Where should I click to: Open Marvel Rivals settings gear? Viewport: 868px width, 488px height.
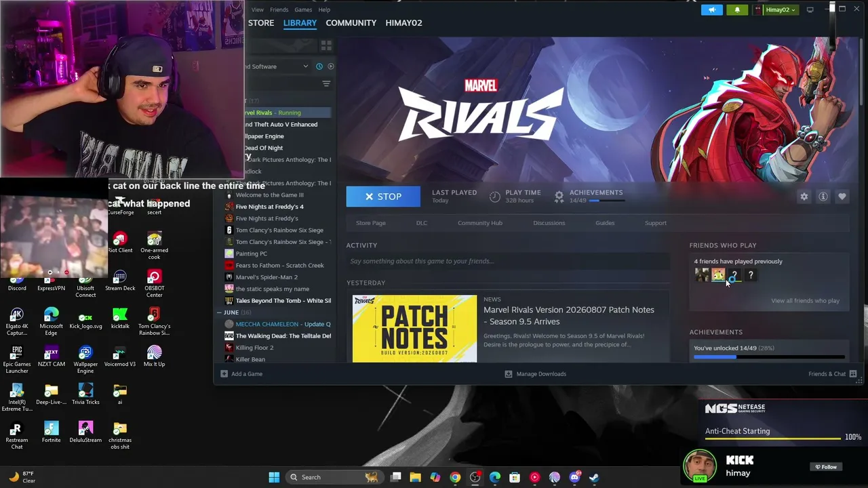tap(804, 197)
